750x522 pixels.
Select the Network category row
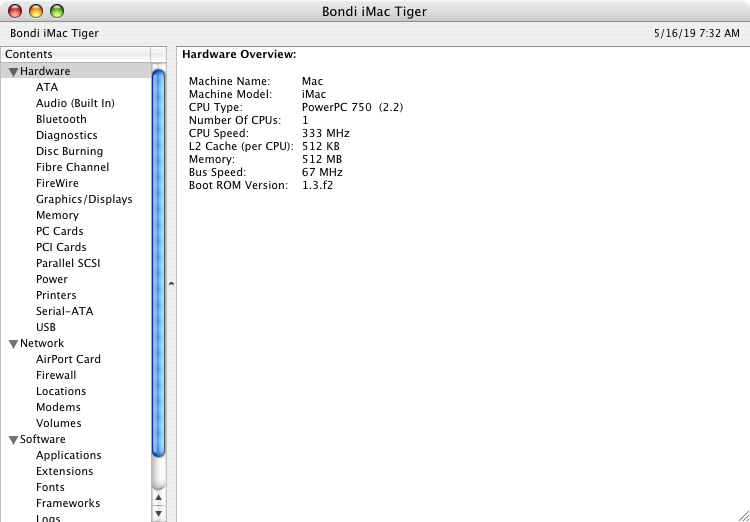coord(76,344)
